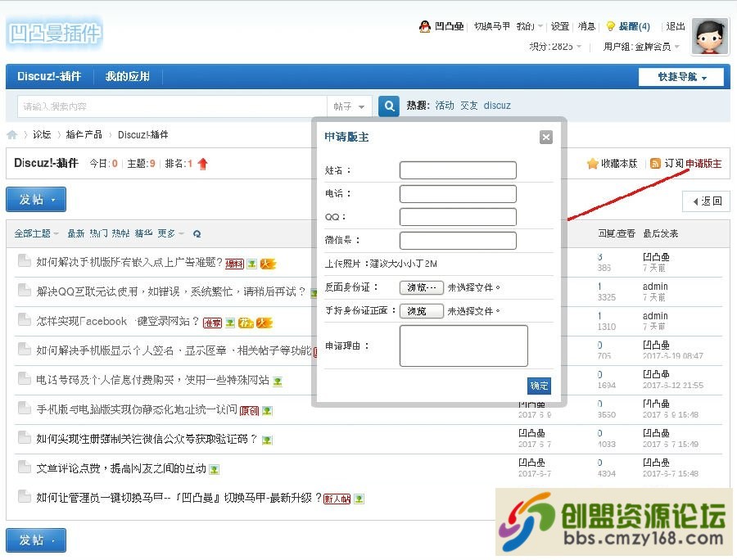Click the fire hot icon on first thread

268,264
